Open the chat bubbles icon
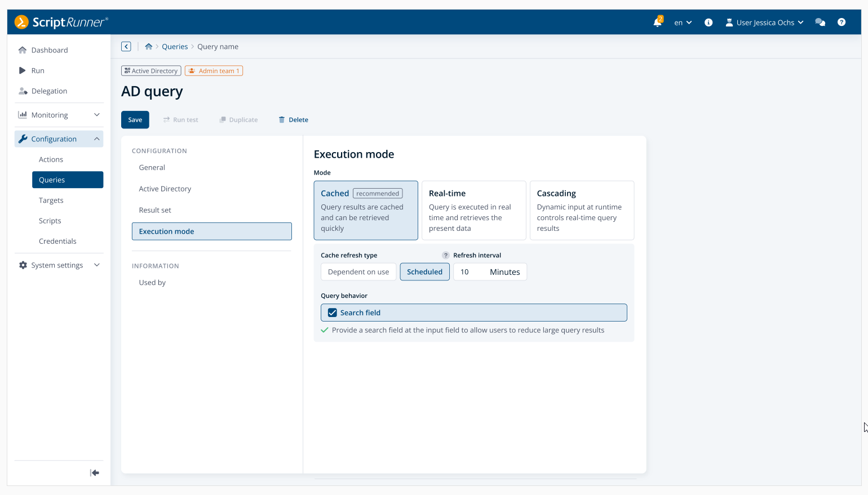Viewport: 868px width, 495px height. [820, 23]
